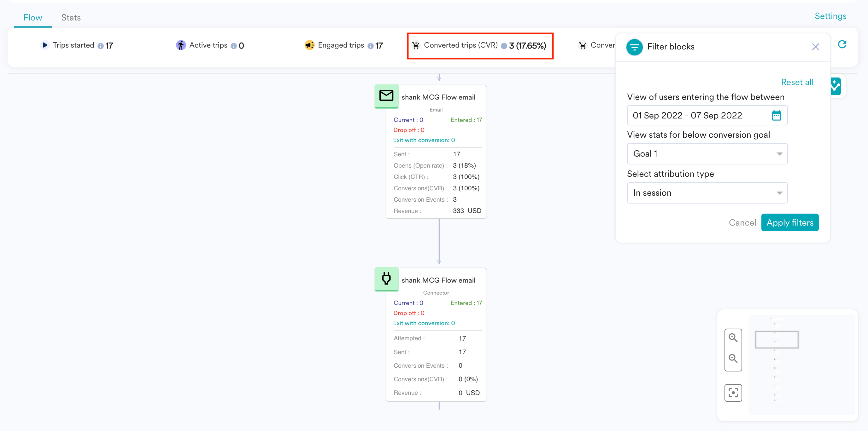The width and height of the screenshot is (868, 431).
Task: Click the Converted trips (CVR) cart icon
Action: click(x=416, y=45)
